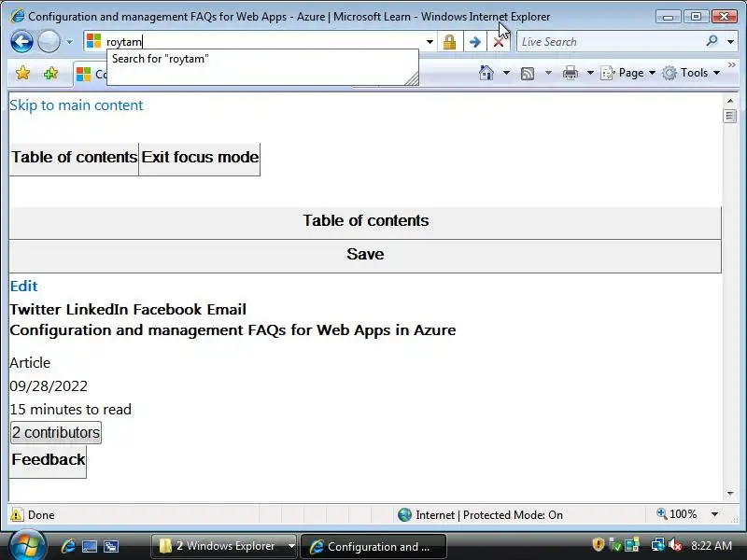Click the Print icon
Image resolution: width=747 pixels, height=560 pixels.
coord(571,73)
